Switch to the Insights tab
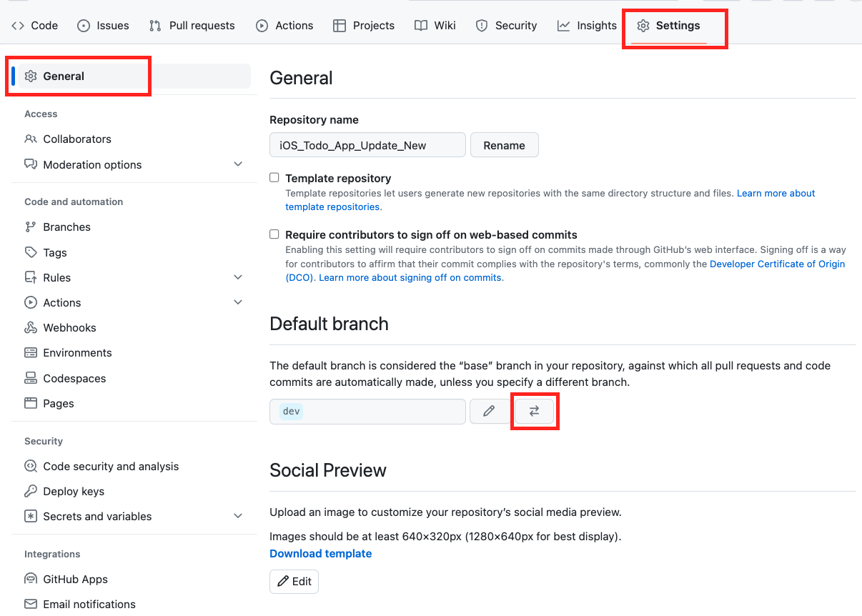The height and width of the screenshot is (616, 862). pos(587,26)
